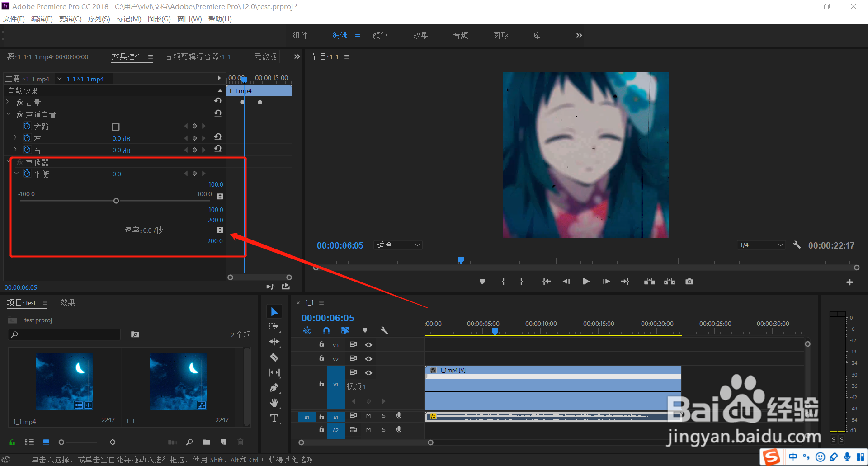The width and height of the screenshot is (868, 466).
Task: Enable the Bypass checkbox
Action: pos(116,127)
